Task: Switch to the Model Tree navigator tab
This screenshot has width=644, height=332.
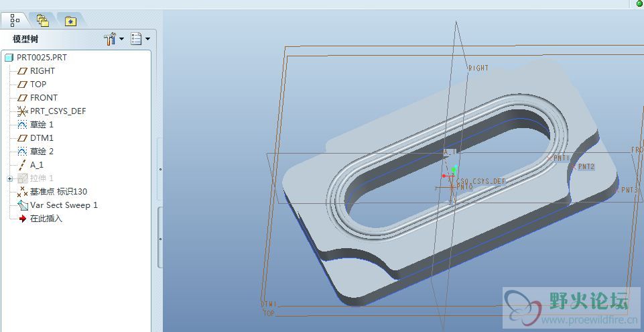Action: point(15,19)
